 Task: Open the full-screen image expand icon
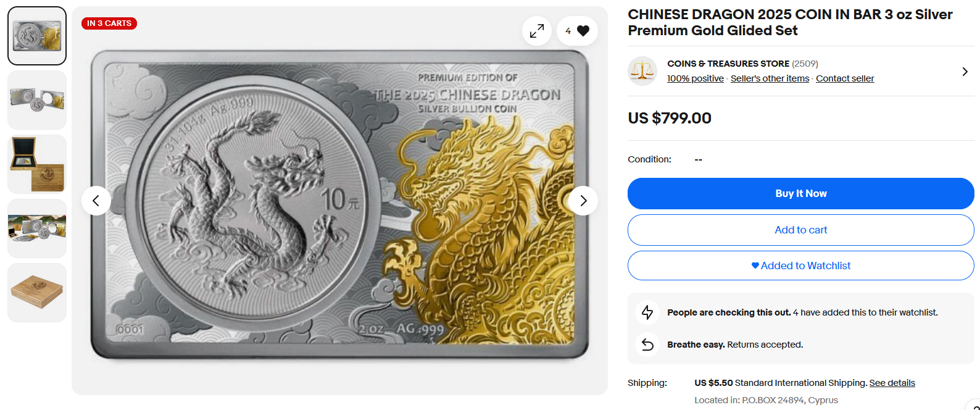click(537, 31)
